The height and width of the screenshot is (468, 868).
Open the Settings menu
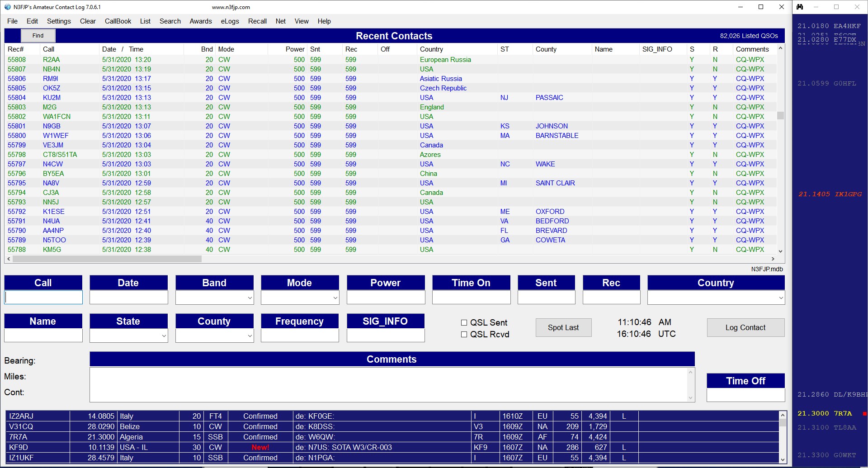click(x=59, y=21)
